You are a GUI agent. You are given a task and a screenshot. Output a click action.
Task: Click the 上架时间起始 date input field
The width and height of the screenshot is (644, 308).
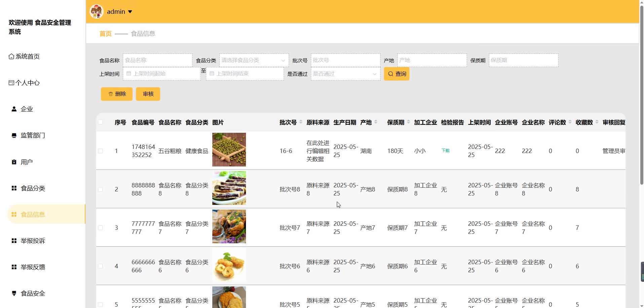click(162, 74)
